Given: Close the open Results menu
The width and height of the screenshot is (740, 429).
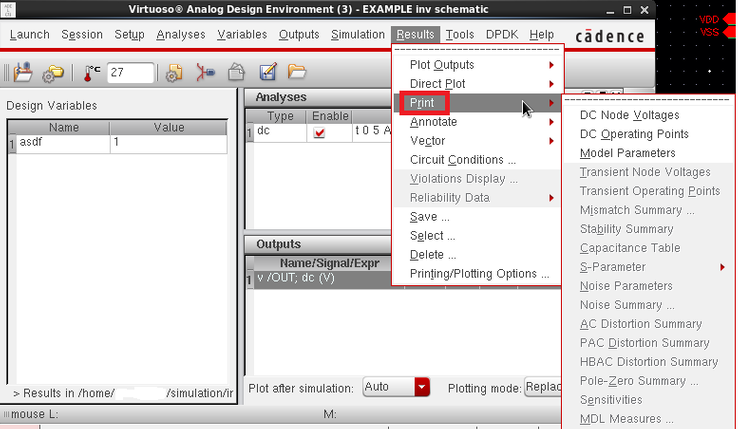Looking at the screenshot, I should coord(415,34).
